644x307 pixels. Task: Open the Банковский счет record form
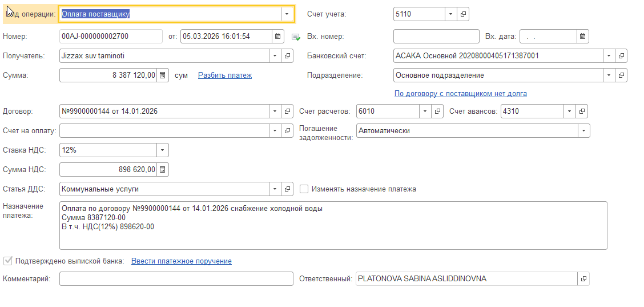pos(622,56)
